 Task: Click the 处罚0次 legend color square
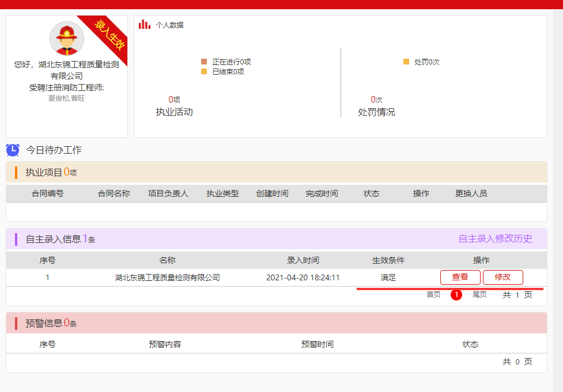[x=406, y=62]
